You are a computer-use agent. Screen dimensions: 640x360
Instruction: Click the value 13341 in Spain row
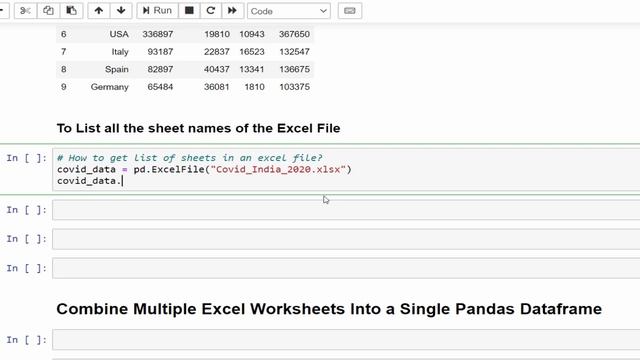252,69
